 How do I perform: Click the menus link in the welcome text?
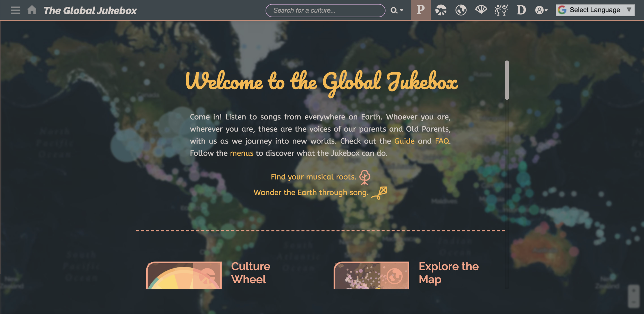click(241, 153)
